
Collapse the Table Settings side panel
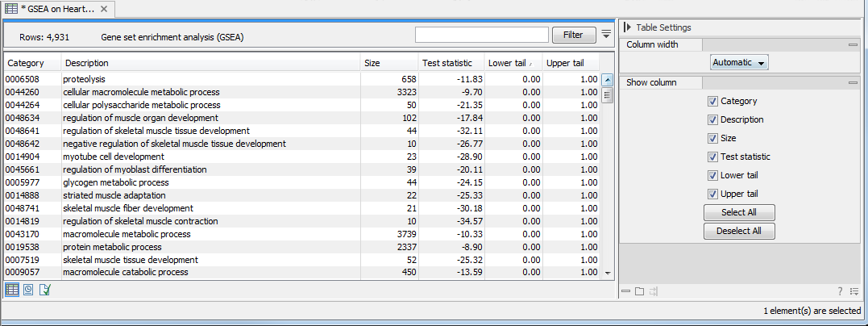click(627, 27)
